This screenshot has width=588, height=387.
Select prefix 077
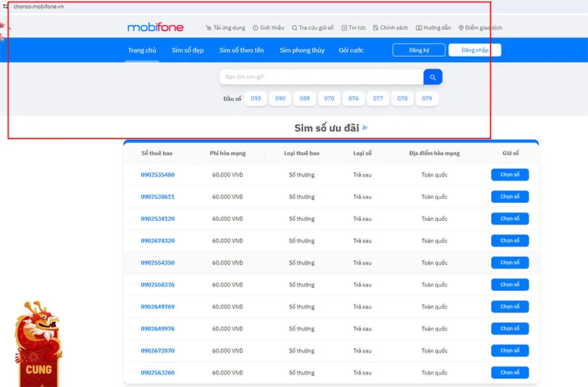pyautogui.click(x=378, y=98)
